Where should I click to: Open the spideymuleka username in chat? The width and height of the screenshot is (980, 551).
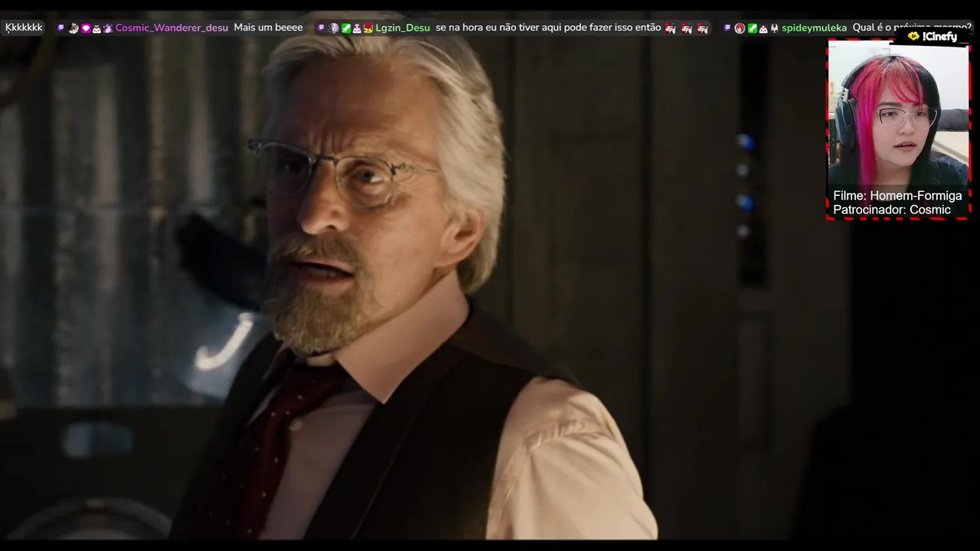[814, 28]
